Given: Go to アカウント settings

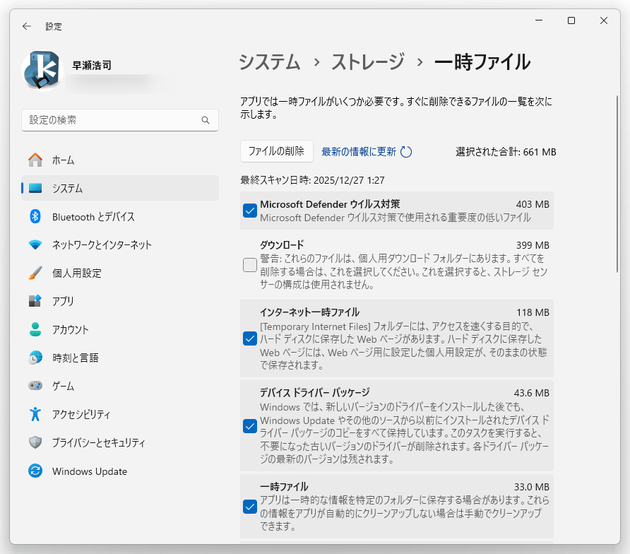Looking at the screenshot, I should click(120, 329).
